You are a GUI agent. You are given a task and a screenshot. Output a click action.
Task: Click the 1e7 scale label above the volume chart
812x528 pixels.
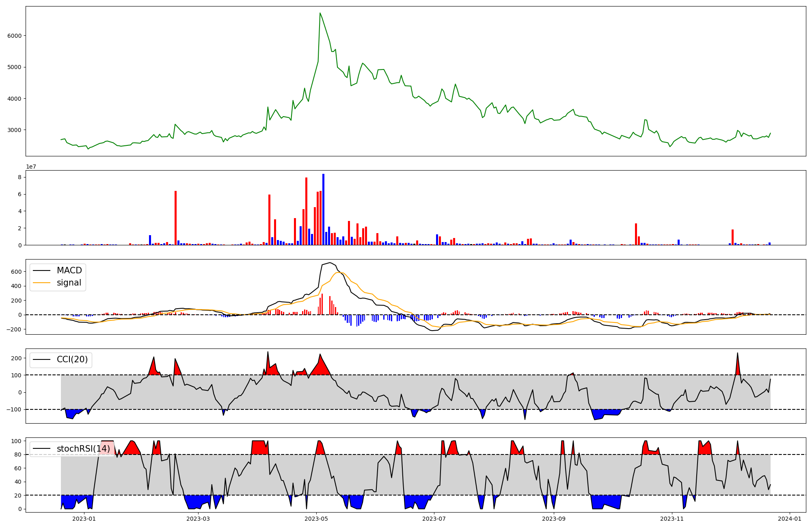[x=31, y=167]
